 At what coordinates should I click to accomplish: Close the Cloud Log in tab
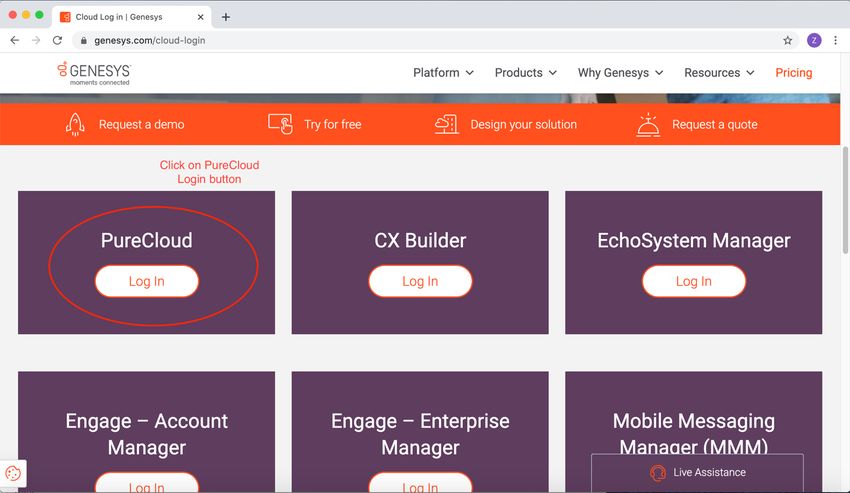tap(201, 17)
